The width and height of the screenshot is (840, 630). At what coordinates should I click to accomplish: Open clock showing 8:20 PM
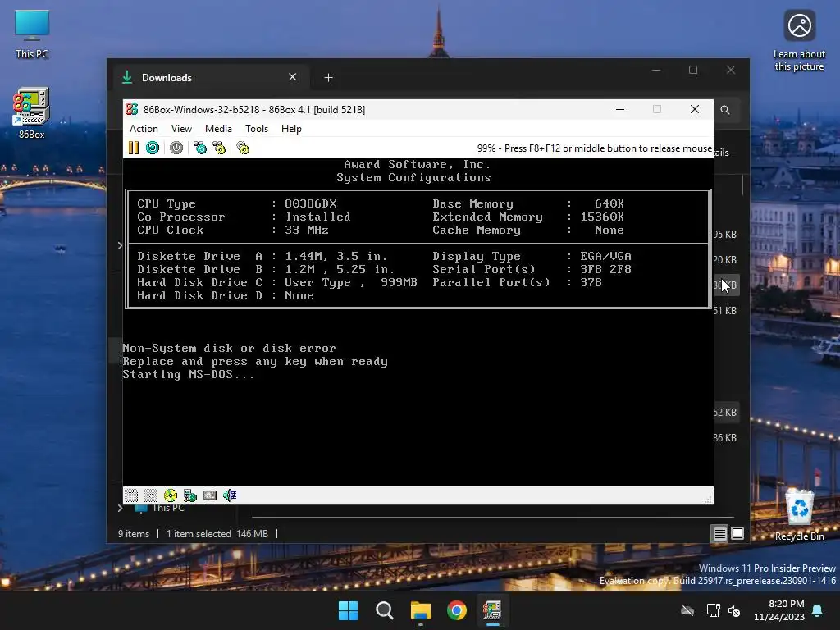click(779, 610)
